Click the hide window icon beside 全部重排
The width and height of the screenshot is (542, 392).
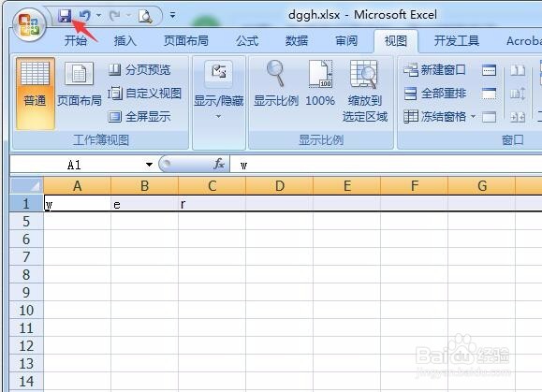(x=490, y=94)
